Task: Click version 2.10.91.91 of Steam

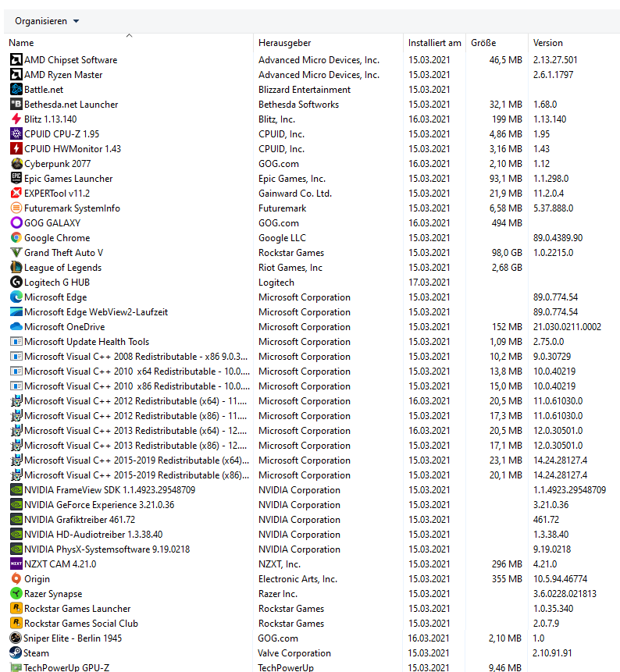Action: pos(552,653)
